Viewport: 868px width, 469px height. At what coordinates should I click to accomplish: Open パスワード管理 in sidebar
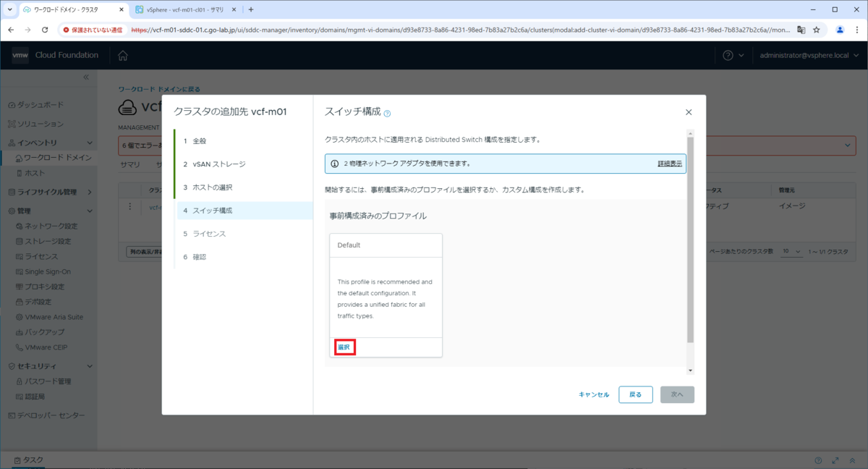tap(43, 381)
